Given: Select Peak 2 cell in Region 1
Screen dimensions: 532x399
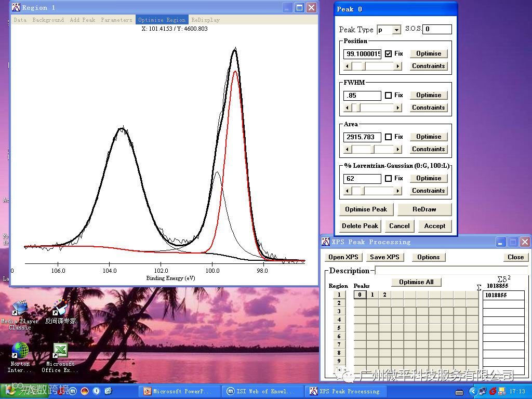Looking at the screenshot, I should [384, 295].
